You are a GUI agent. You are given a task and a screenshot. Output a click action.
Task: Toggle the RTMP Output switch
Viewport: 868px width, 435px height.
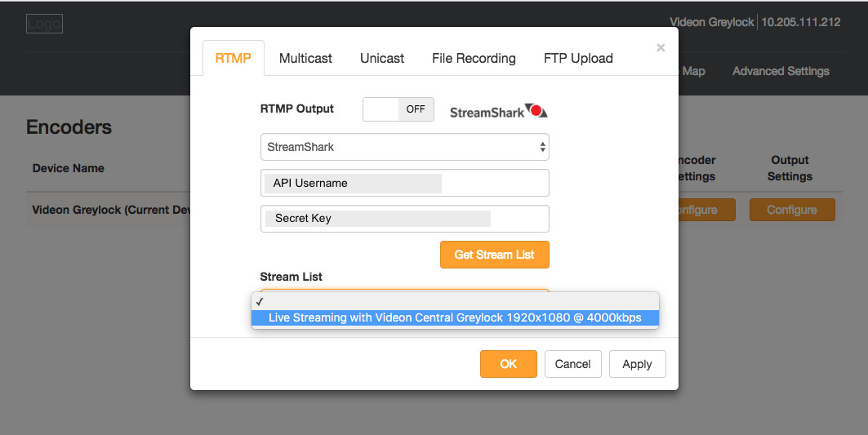tap(398, 109)
